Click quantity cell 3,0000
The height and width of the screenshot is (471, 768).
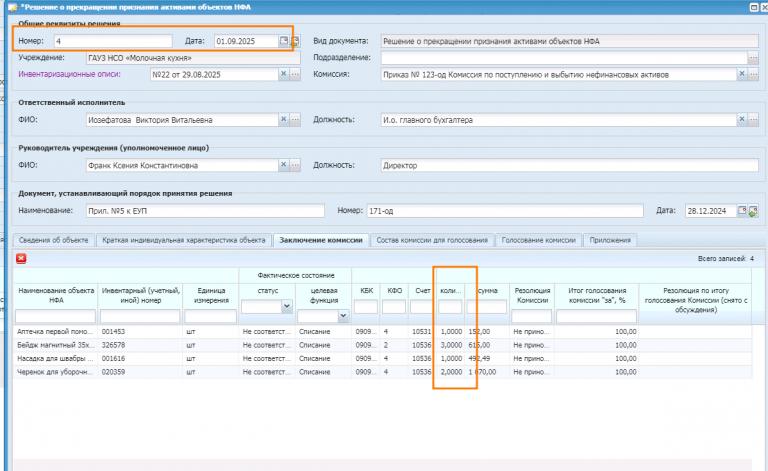click(x=451, y=345)
